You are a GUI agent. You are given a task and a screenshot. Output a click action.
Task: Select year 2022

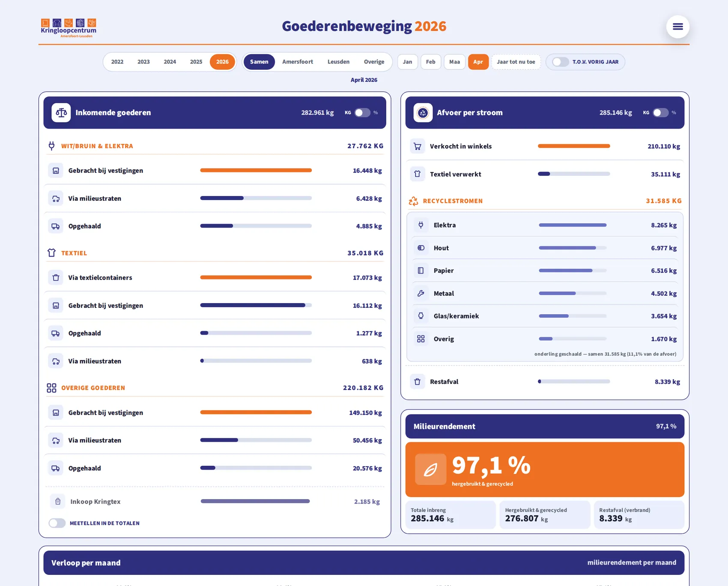(117, 62)
